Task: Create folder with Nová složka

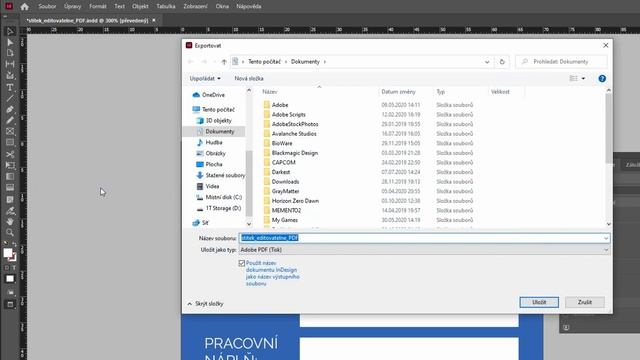Action: 249,78
